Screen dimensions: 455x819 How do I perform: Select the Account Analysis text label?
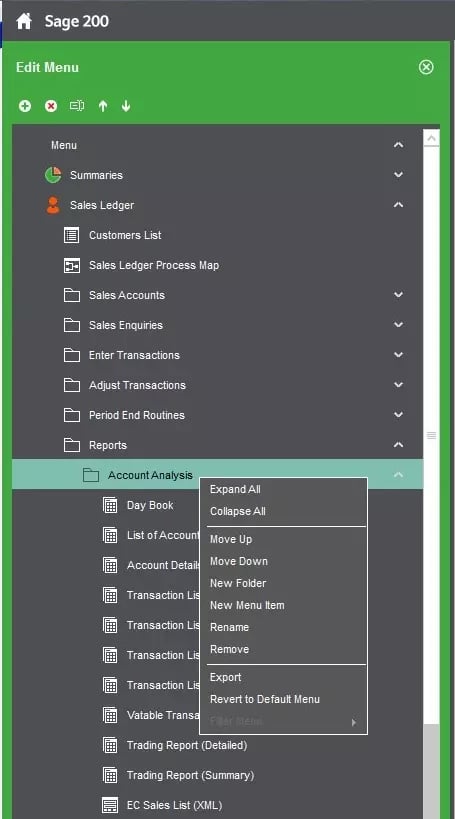click(150, 475)
